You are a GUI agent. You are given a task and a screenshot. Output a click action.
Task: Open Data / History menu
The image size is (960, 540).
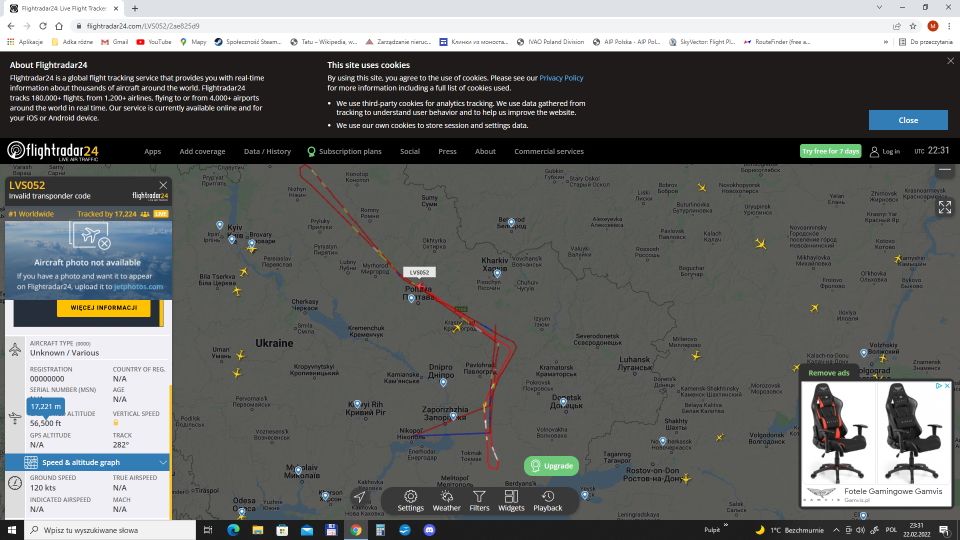(267, 151)
